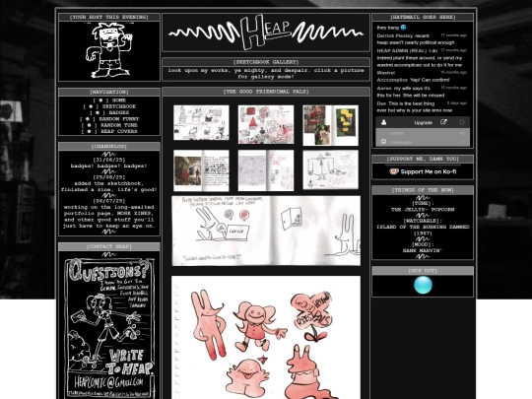This screenshot has height=399, width=532.
Task: Click the Questions? Write to Heap poster
Action: coord(109,328)
